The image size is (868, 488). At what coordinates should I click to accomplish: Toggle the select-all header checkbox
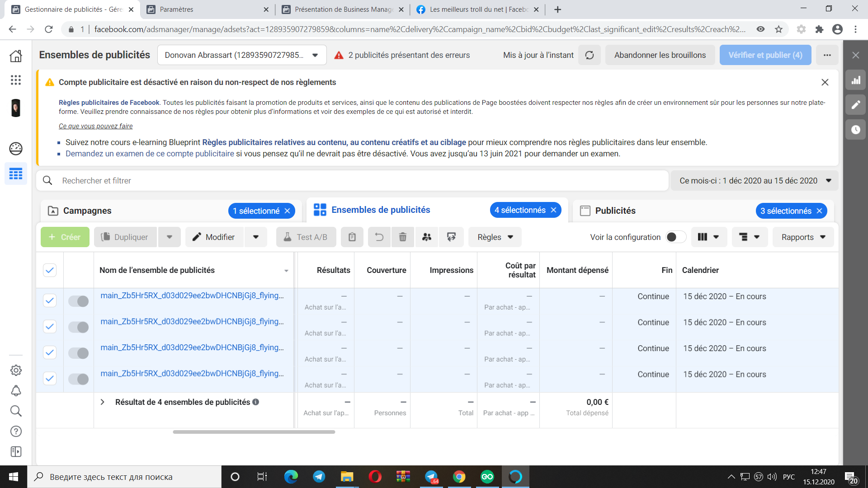click(50, 270)
